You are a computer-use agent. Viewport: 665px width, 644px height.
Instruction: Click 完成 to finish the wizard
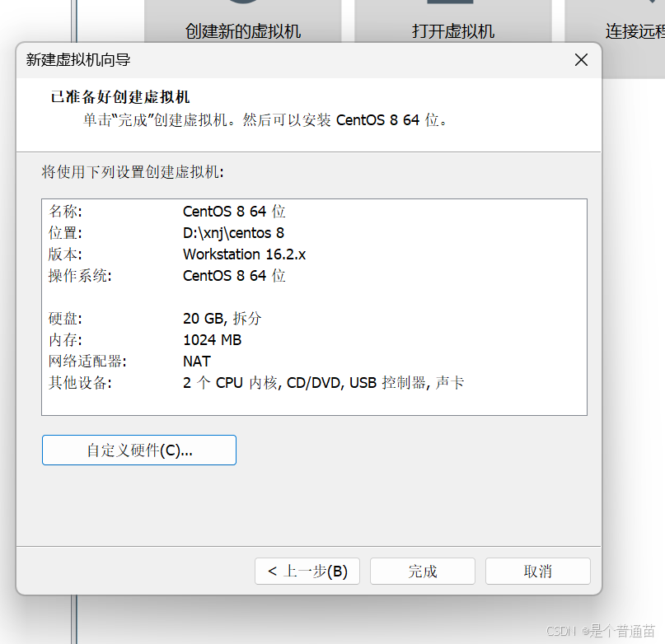coord(423,571)
